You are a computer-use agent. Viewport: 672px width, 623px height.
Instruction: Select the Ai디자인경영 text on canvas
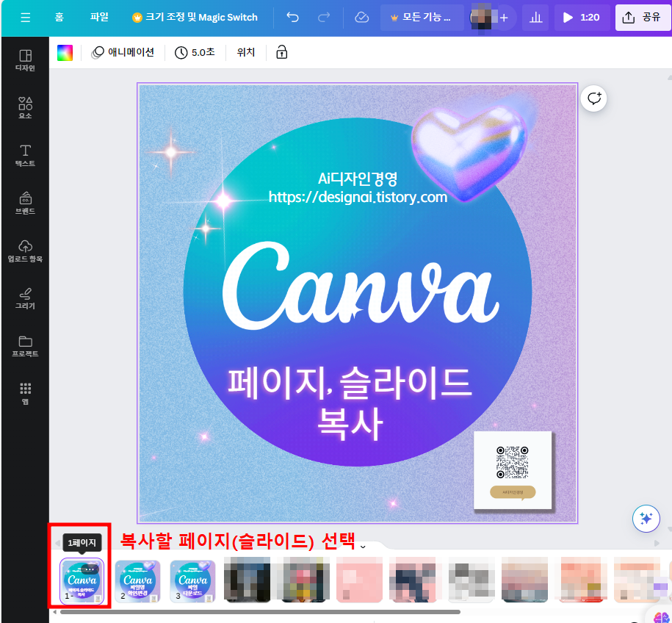[x=358, y=179]
